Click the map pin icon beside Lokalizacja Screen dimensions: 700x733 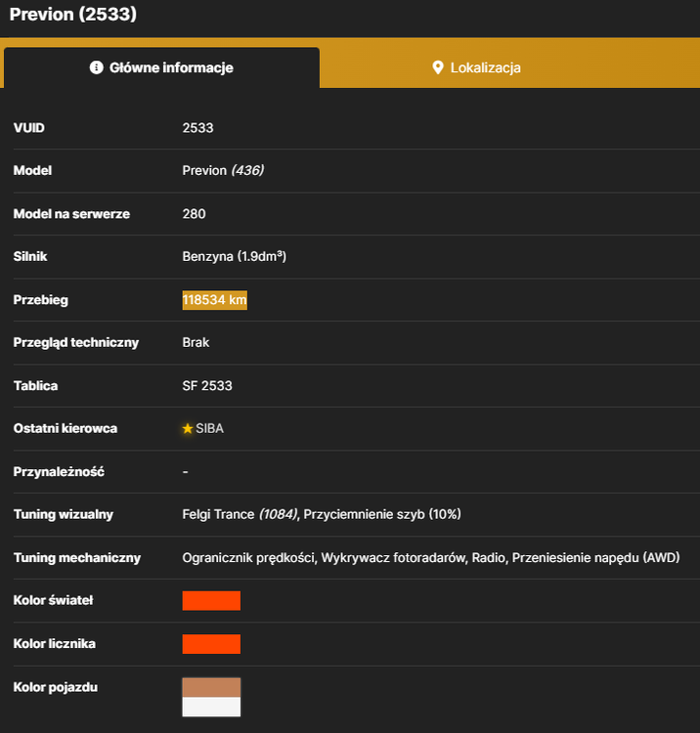coord(438,67)
